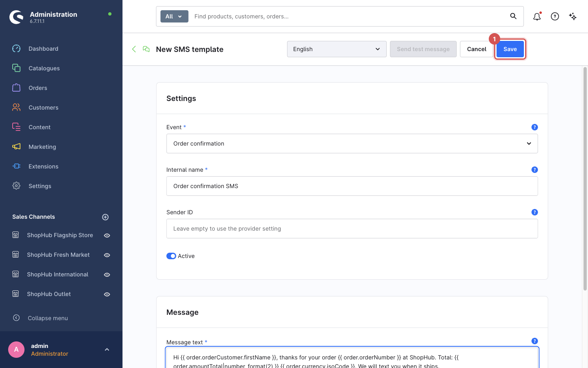This screenshot has height=368, width=588.
Task: Click the Shopware logo icon
Action: (16, 17)
